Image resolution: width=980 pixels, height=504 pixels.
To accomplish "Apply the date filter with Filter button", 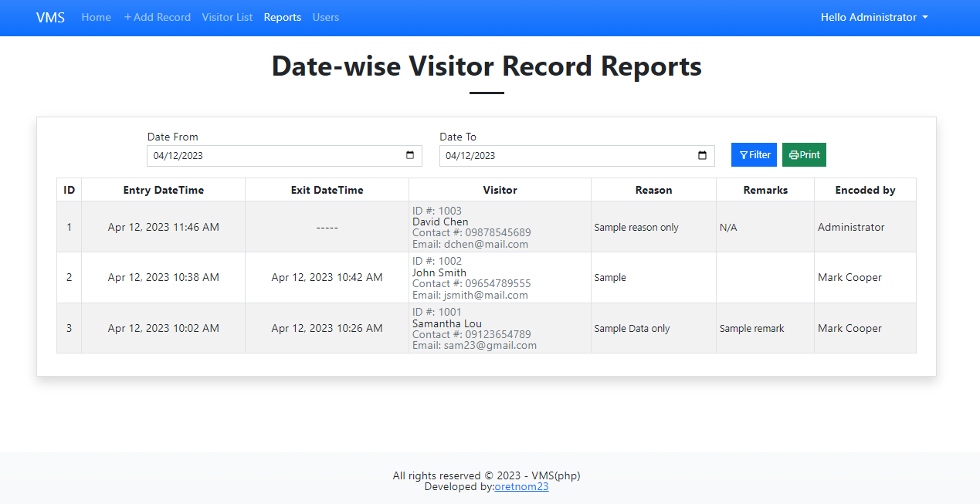I will pyautogui.click(x=754, y=154).
